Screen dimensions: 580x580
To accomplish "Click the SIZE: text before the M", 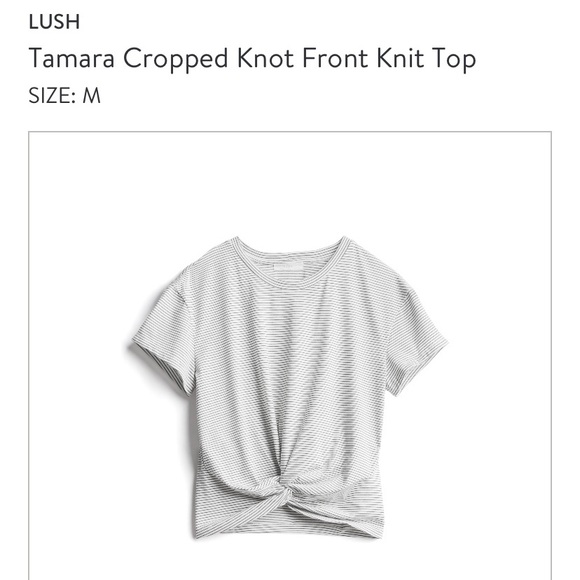I will (52, 96).
